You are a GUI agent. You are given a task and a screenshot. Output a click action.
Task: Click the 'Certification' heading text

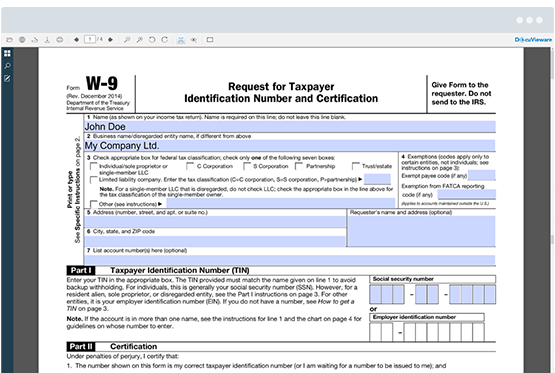pyautogui.click(x=133, y=346)
